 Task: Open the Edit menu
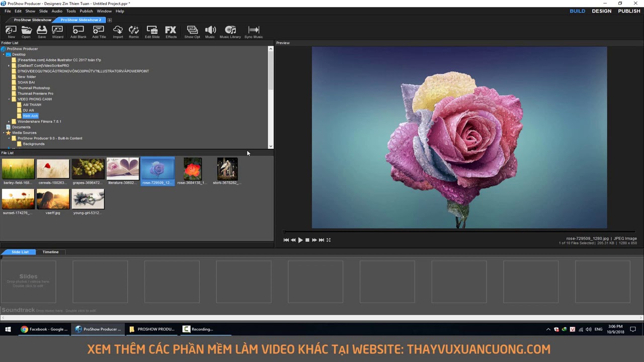(x=18, y=11)
